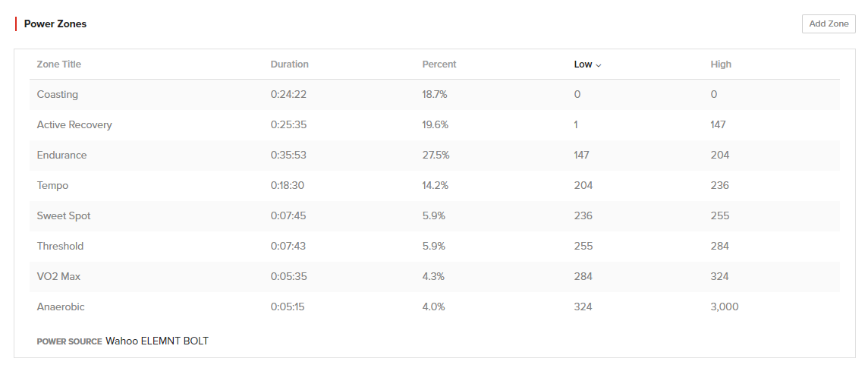
Task: Toggle sort arrow next to Low column
Action: pos(599,65)
